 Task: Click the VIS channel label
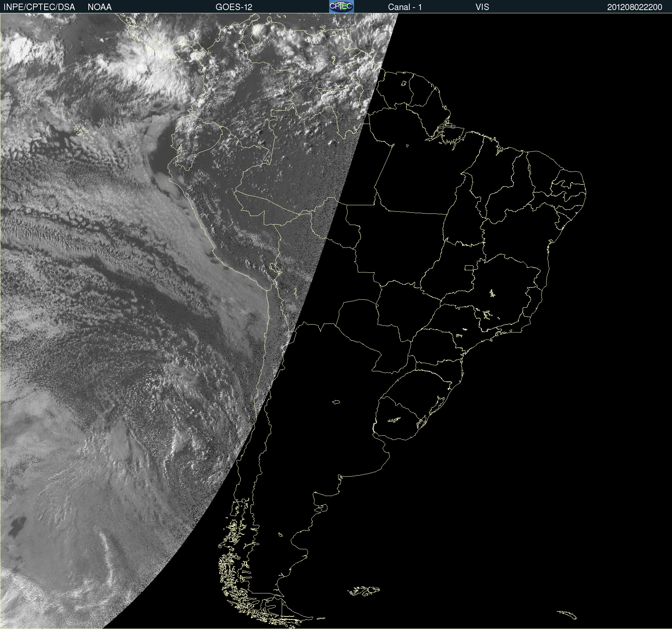point(482,7)
